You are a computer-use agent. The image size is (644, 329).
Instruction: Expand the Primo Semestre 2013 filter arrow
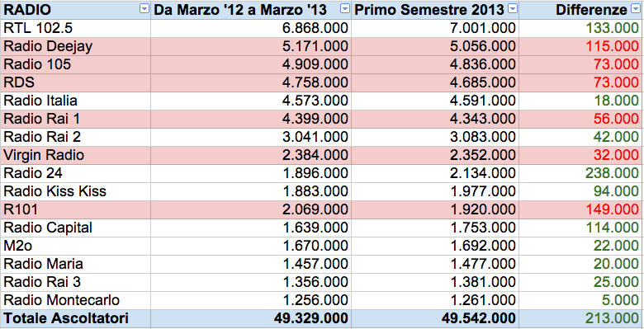click(x=513, y=9)
